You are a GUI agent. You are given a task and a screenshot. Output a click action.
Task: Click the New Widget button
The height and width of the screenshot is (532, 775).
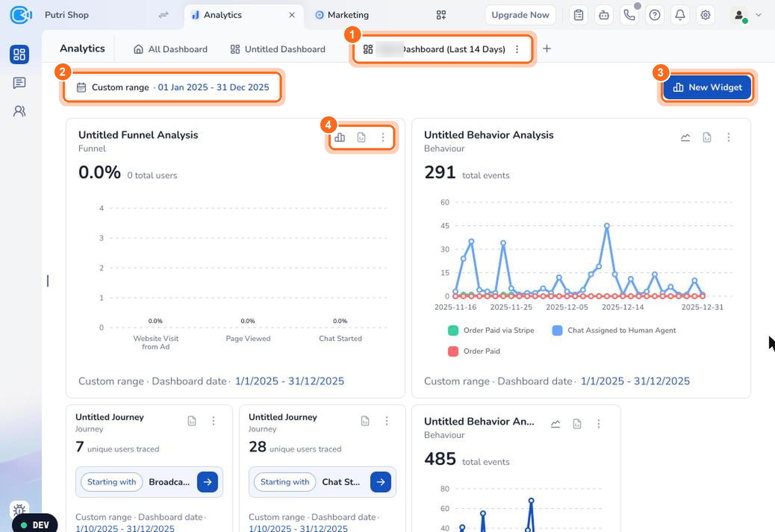point(707,87)
